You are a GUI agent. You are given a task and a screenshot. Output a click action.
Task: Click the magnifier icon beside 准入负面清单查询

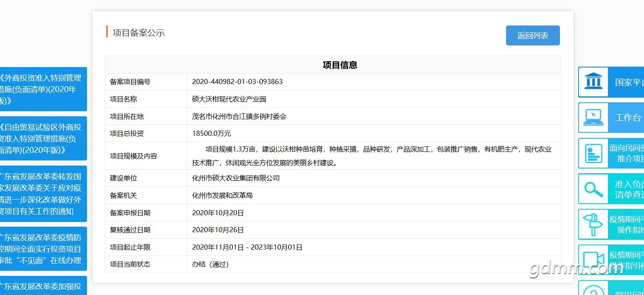[x=593, y=189]
